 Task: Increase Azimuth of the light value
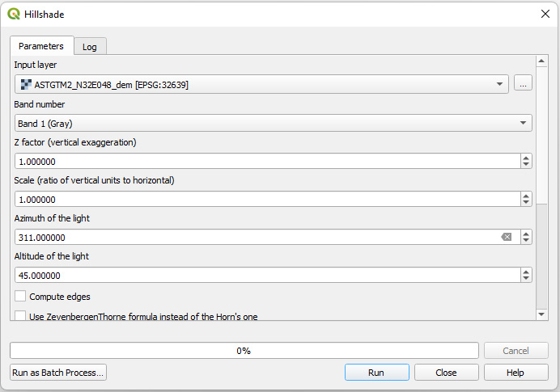click(x=526, y=234)
